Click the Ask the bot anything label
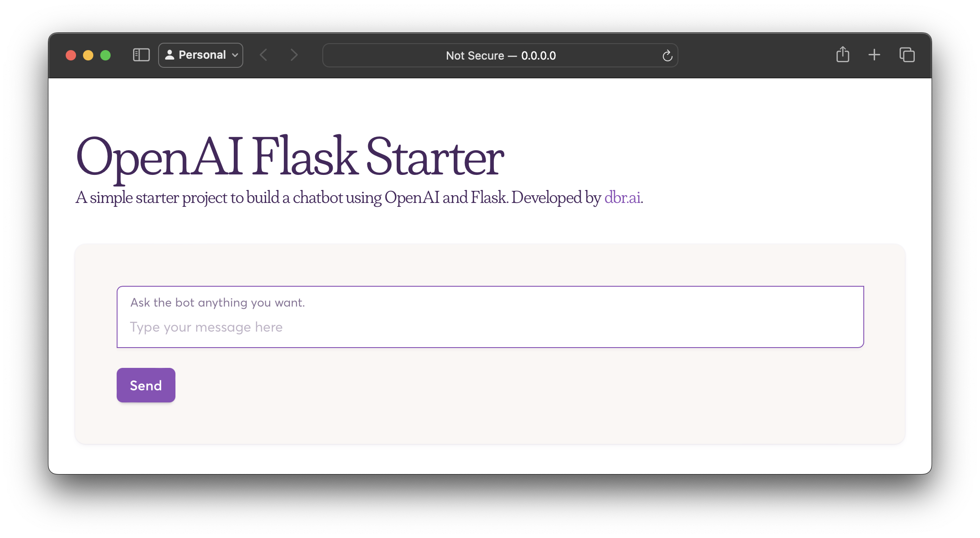This screenshot has width=980, height=538. 218,303
